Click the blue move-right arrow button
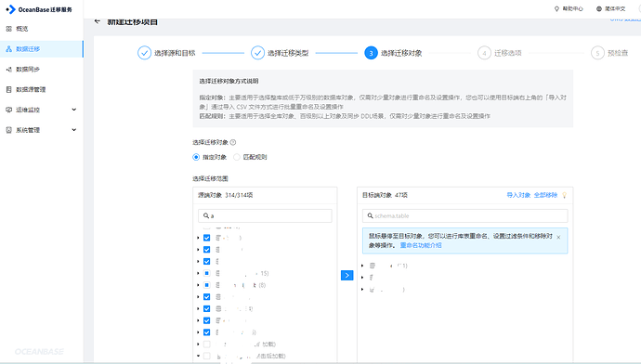 (347, 276)
